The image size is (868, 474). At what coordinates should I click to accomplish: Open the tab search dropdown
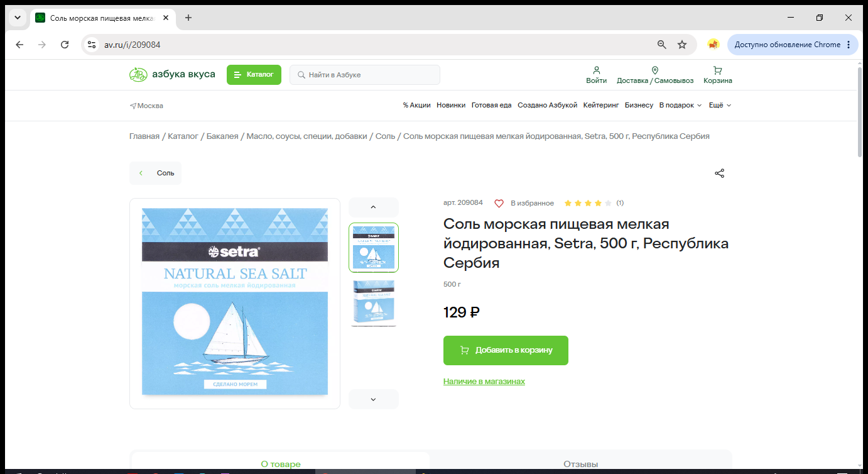click(x=18, y=18)
